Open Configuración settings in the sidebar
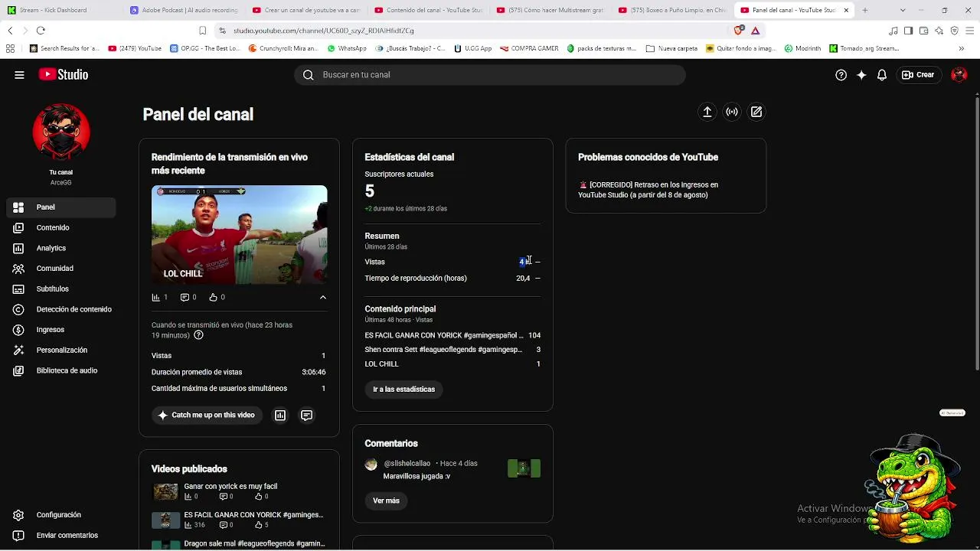The image size is (980, 551). tap(58, 515)
